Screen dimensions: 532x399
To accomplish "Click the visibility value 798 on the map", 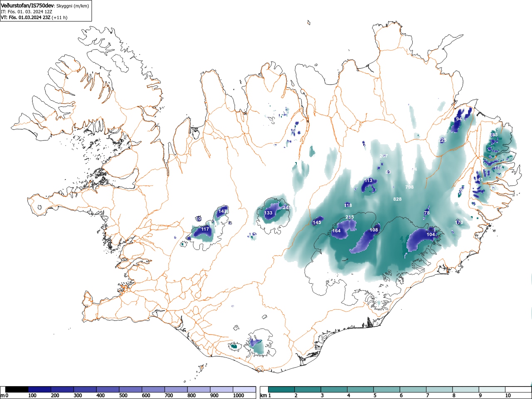I will (x=409, y=187).
